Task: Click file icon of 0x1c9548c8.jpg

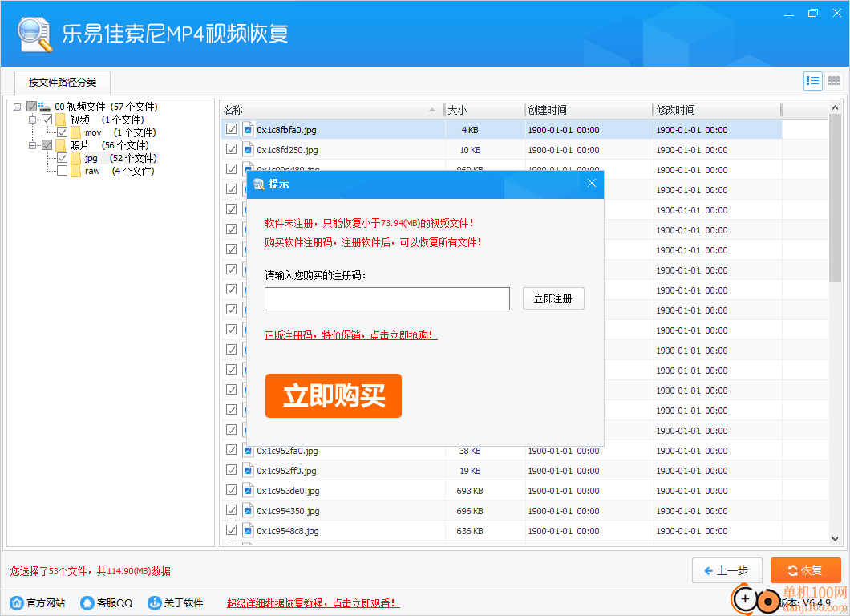Action: 248,531
